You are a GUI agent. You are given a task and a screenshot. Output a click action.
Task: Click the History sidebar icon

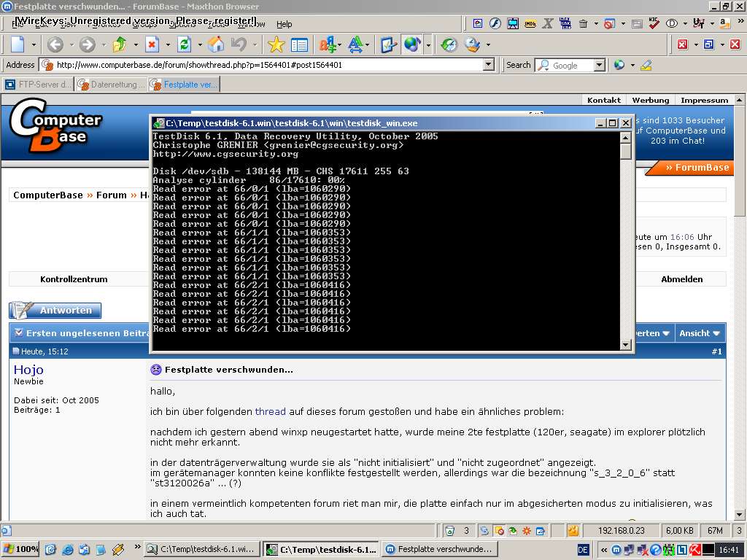point(299,44)
